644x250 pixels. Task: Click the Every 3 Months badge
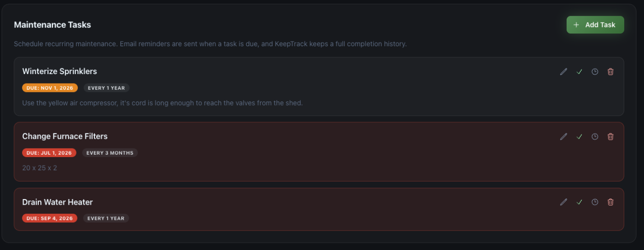[110, 153]
